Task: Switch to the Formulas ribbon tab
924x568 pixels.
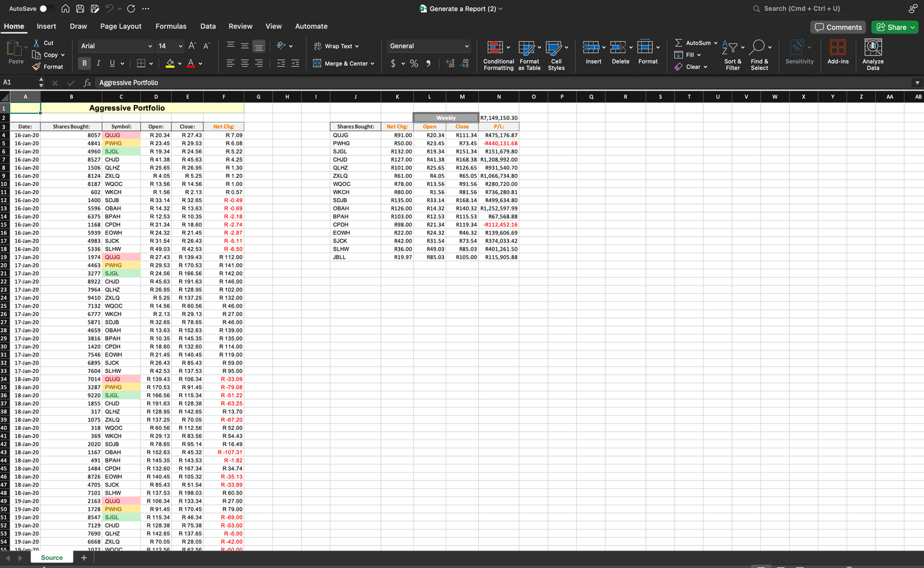Action: 171,26
